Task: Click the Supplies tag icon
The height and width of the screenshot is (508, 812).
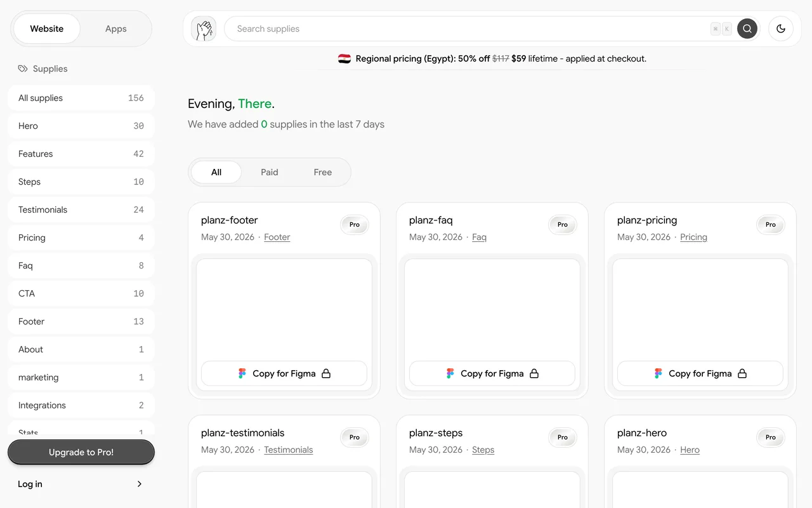Action: 23,69
